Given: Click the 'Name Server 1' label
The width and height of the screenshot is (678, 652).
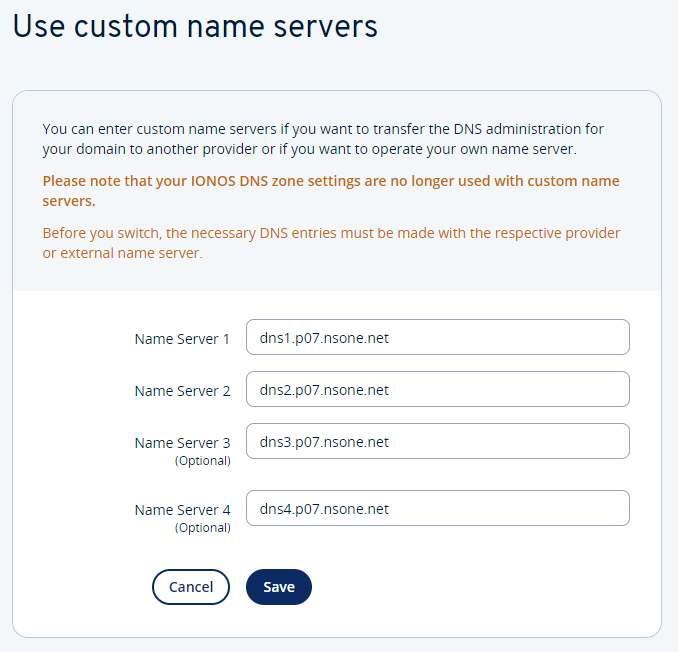Looking at the screenshot, I should [182, 339].
